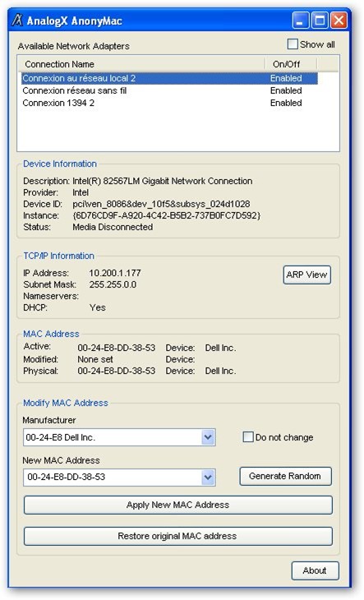
Task: Apply New MAC Address button
Action: coord(177,505)
